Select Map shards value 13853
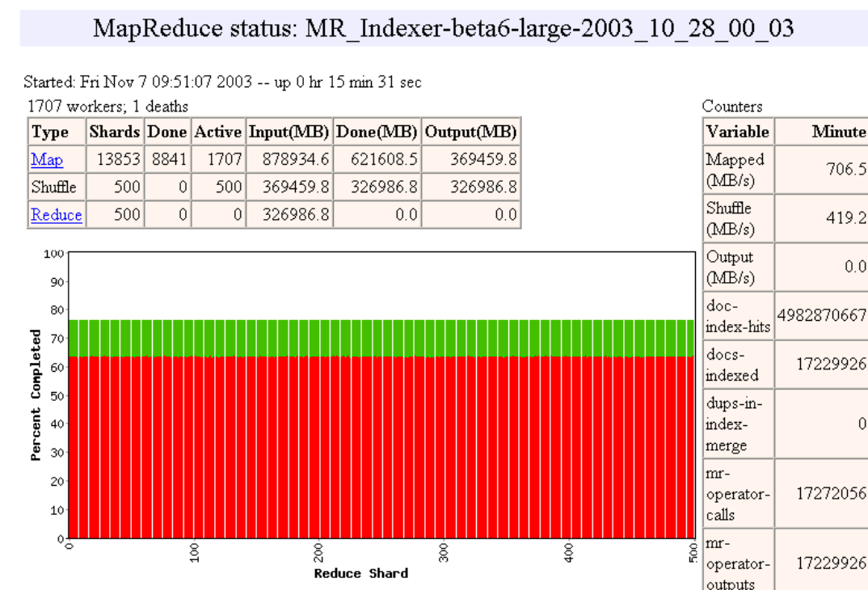Image resolution: width=868 pixels, height=590 pixels. 118,159
